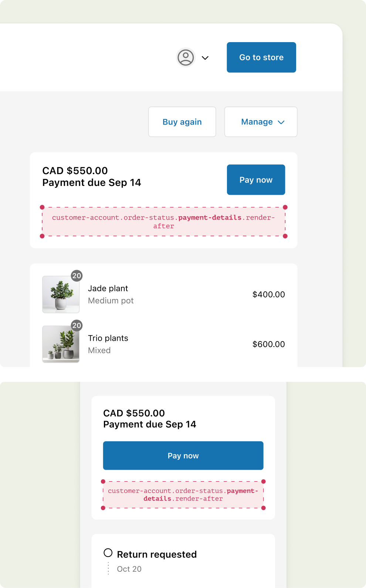Select the Jade plant item name
Screen dimensions: 366x588
[x=108, y=288]
